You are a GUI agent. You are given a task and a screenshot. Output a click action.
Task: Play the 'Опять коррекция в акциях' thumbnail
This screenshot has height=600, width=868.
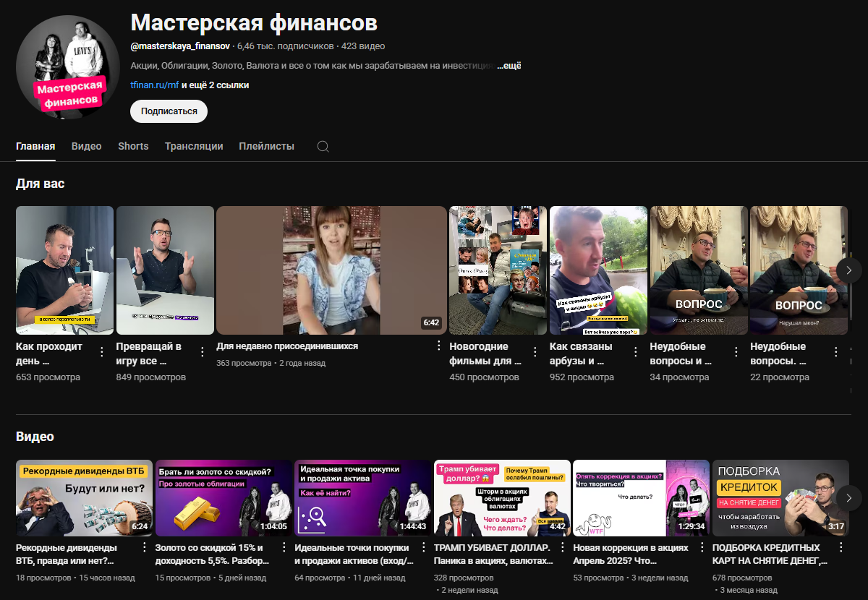pos(642,498)
